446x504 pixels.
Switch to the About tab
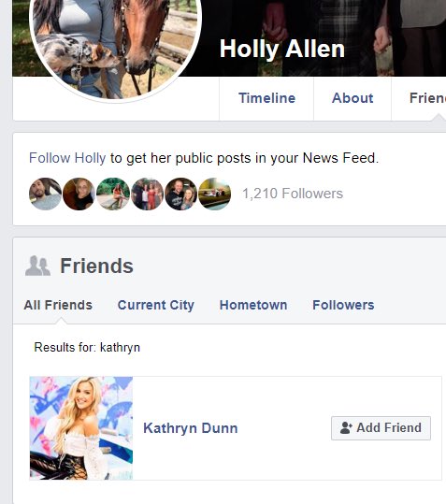pyautogui.click(x=352, y=98)
